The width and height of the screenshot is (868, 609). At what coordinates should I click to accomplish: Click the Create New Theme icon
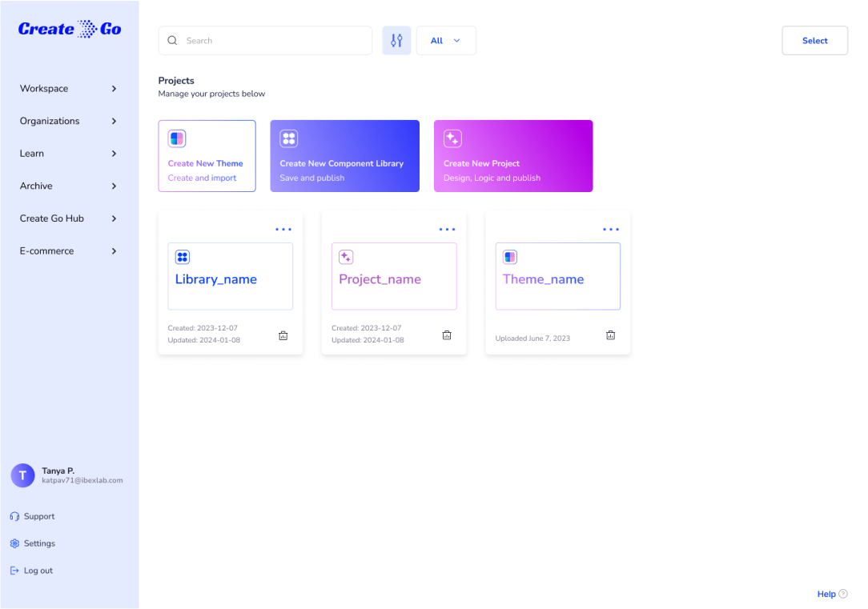177,138
